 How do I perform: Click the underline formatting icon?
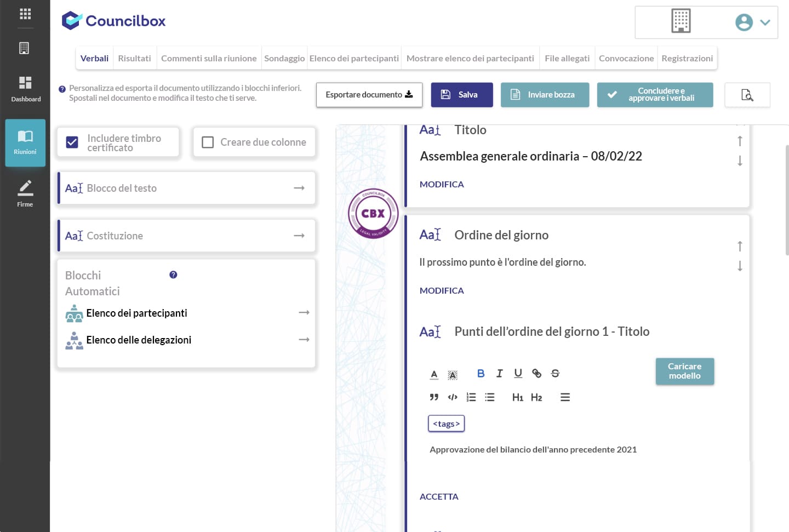tap(518, 374)
